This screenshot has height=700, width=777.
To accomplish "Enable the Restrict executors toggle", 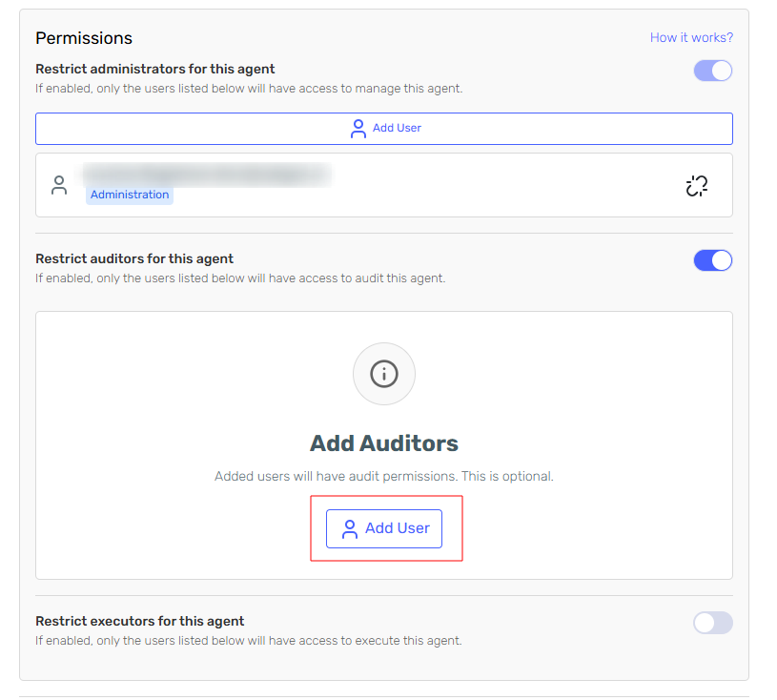I will pyautogui.click(x=712, y=623).
